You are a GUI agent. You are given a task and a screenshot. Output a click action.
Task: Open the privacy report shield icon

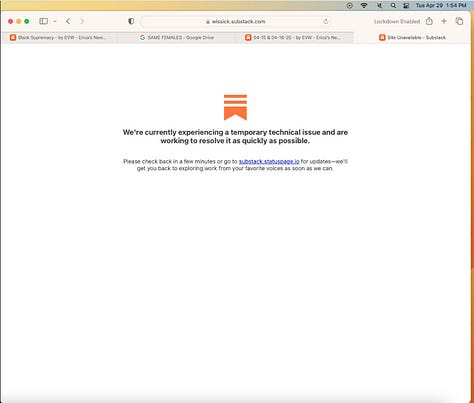tap(131, 21)
